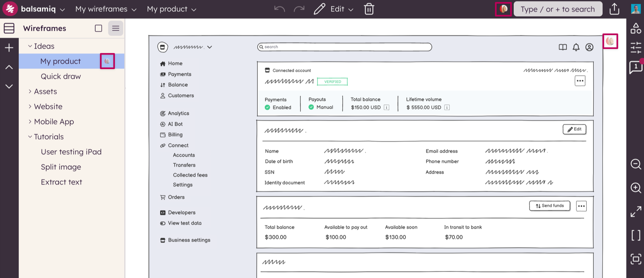Click the trash delete icon
The height and width of the screenshot is (278, 644).
click(x=369, y=9)
